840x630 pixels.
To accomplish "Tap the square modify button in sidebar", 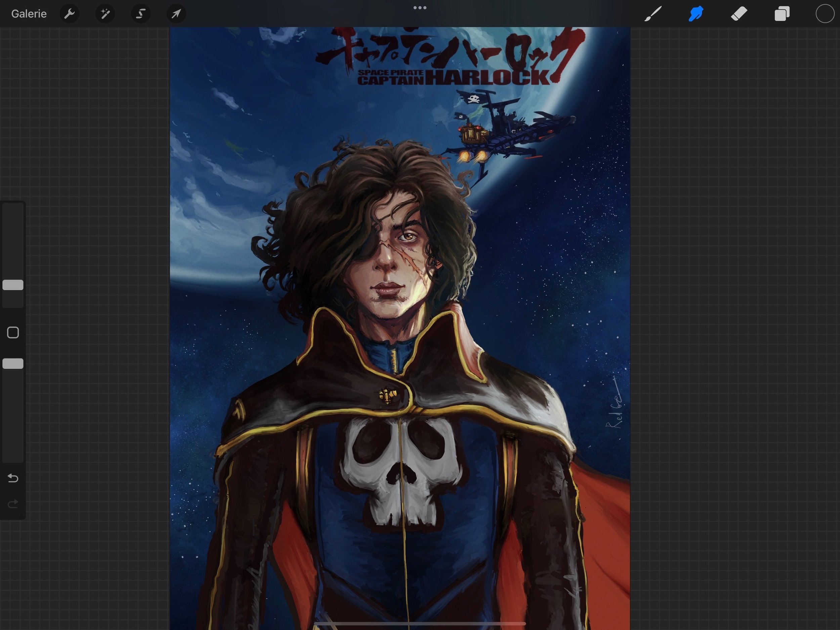I will tap(13, 332).
